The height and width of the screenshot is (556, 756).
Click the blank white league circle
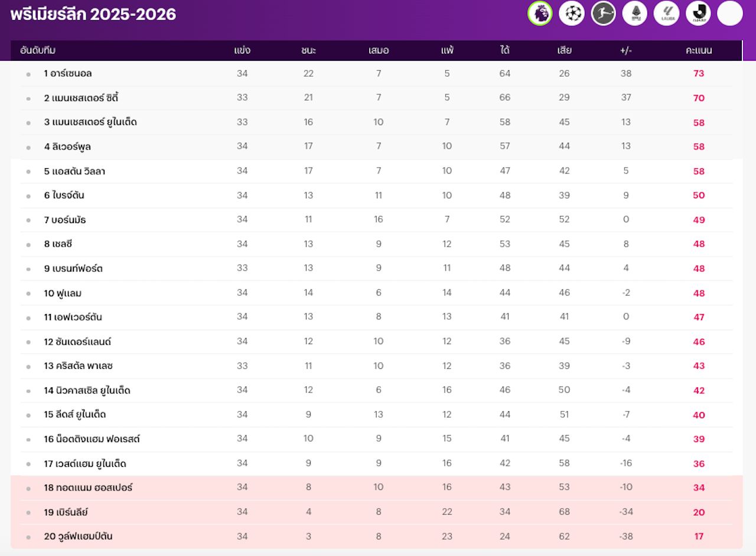730,14
